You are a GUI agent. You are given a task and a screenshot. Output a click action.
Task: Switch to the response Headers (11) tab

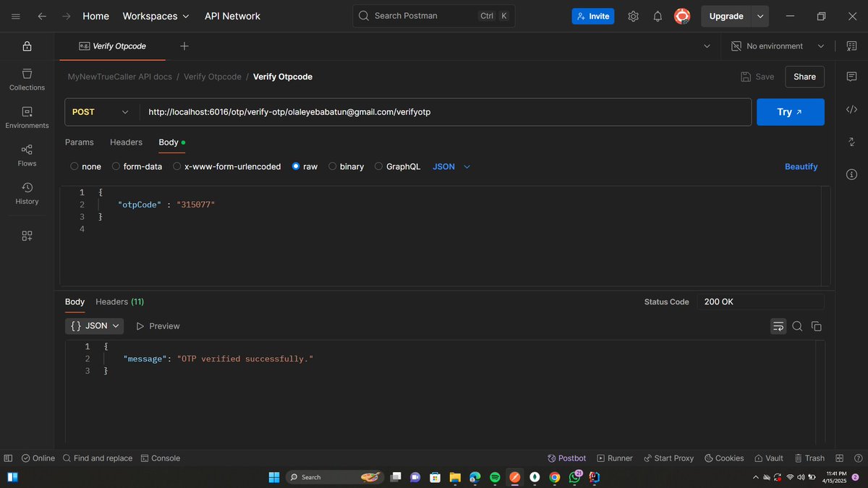tap(119, 301)
